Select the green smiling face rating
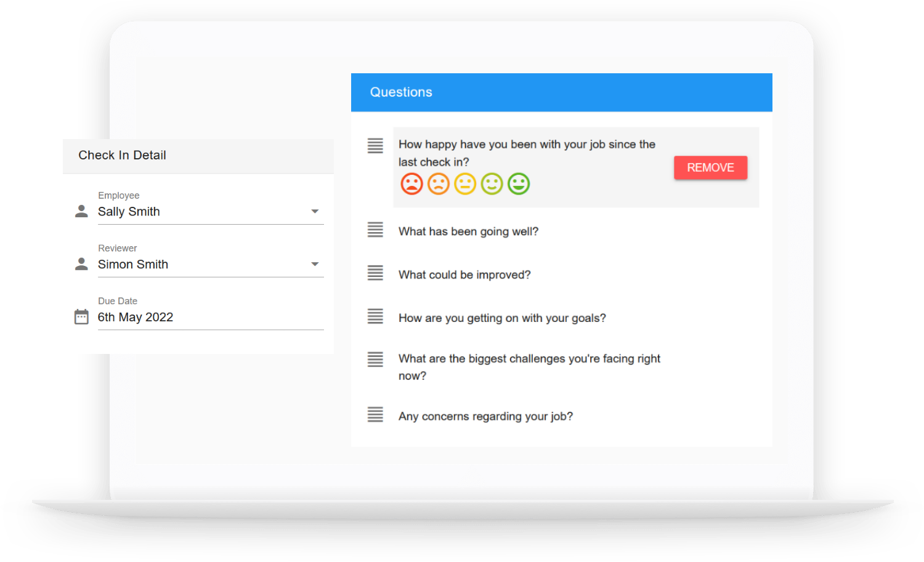The height and width of the screenshot is (562, 924). pos(519,183)
